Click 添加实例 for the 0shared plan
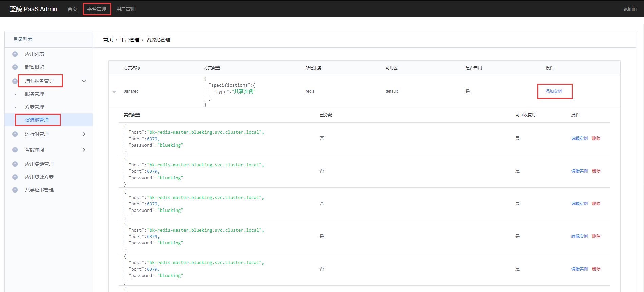Image resolution: width=644 pixels, height=292 pixels. pos(554,91)
